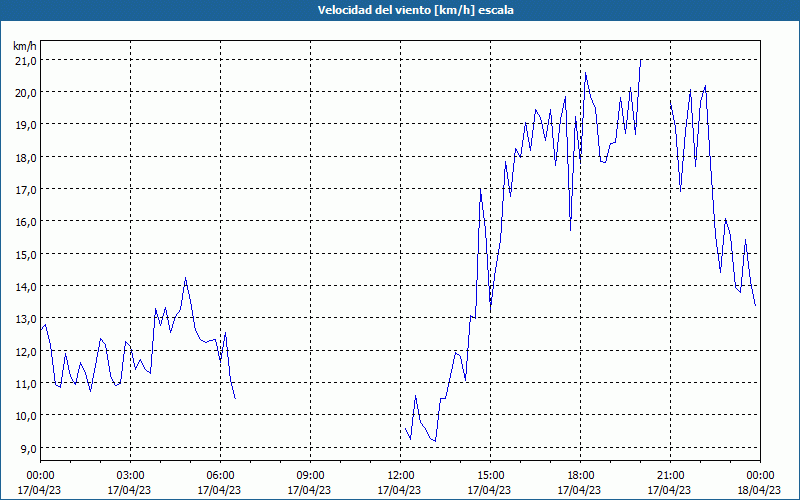Click the 21:00 time axis label
The image size is (800, 500).
click(670, 476)
